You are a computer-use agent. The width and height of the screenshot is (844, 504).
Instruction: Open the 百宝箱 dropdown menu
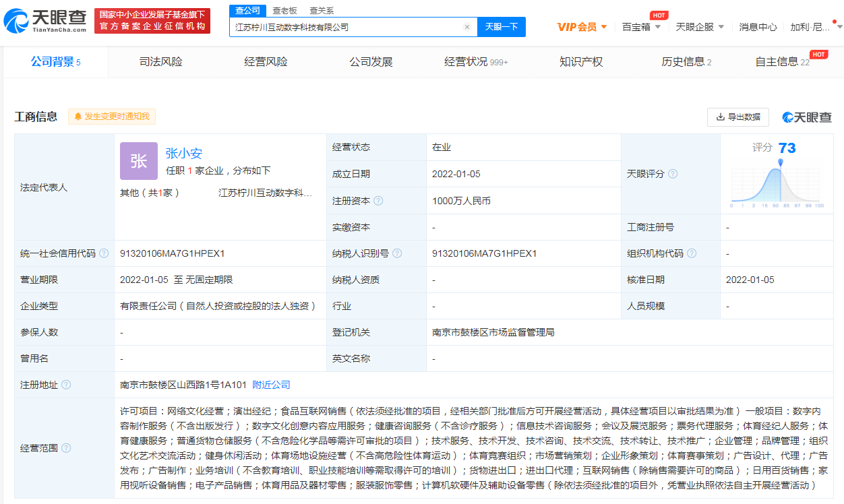(641, 27)
